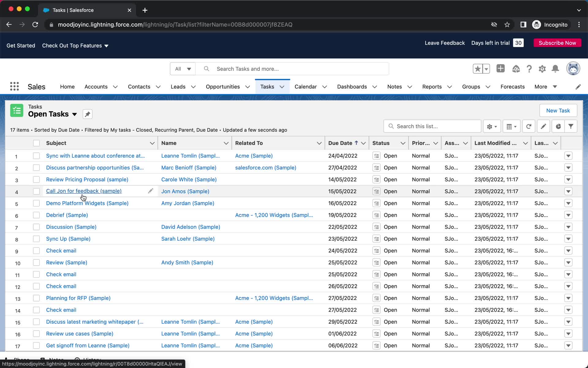Image resolution: width=588 pixels, height=368 pixels.
Task: Go to the Forecasts tab
Action: [x=512, y=87]
